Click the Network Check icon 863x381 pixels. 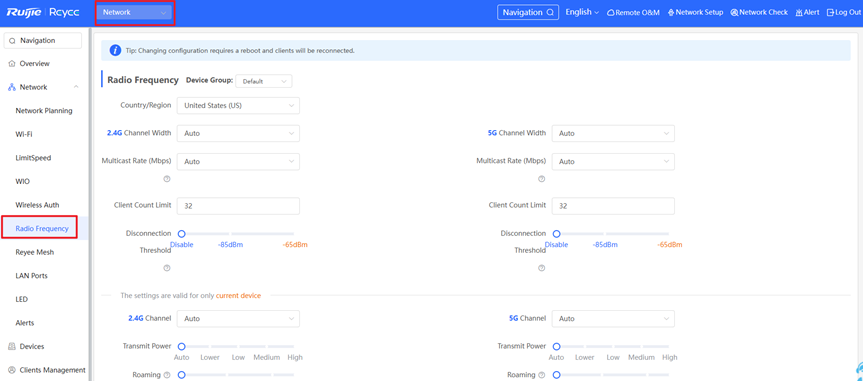(734, 13)
